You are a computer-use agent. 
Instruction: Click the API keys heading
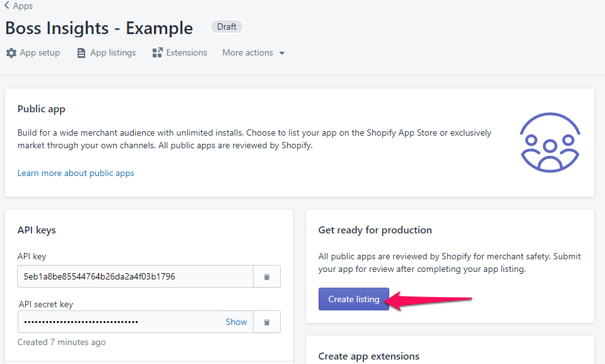coord(37,230)
